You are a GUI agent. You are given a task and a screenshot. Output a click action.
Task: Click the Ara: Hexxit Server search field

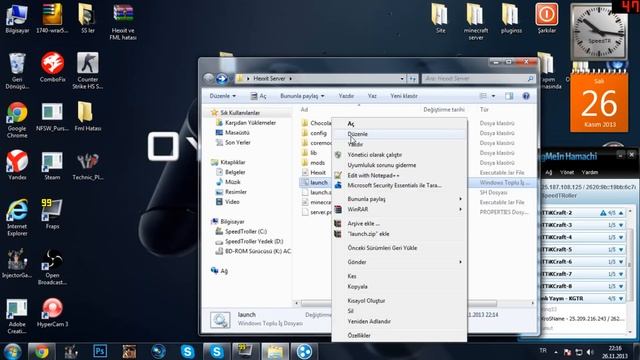pyautogui.click(x=478, y=78)
